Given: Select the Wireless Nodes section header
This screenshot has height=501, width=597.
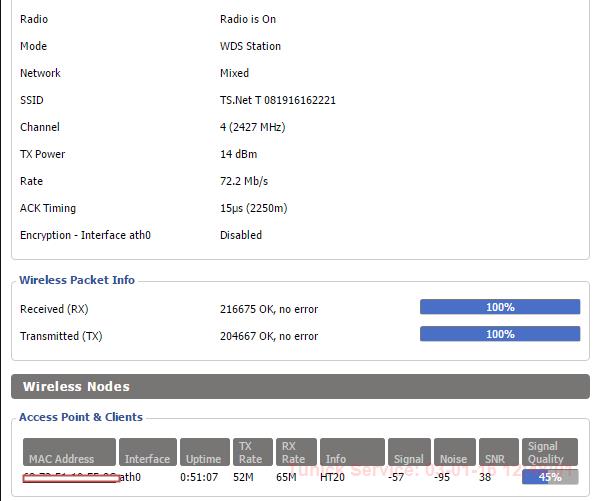Looking at the screenshot, I should point(300,386).
